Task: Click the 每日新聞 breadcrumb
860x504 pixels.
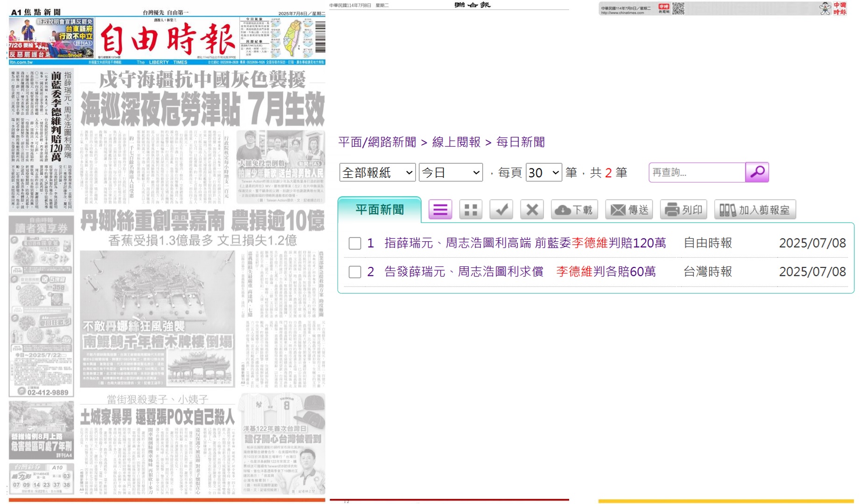Action: pyautogui.click(x=521, y=142)
